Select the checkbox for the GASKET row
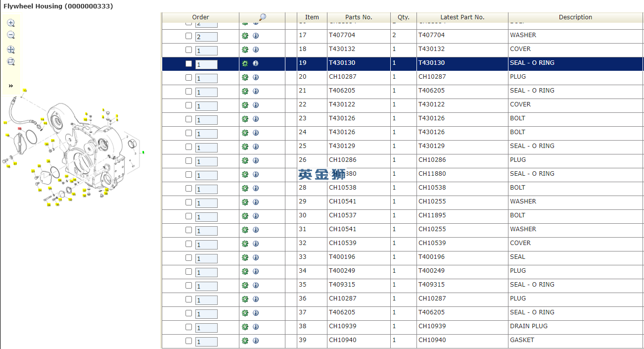Viewport: 644px width, 349px height. click(x=188, y=341)
